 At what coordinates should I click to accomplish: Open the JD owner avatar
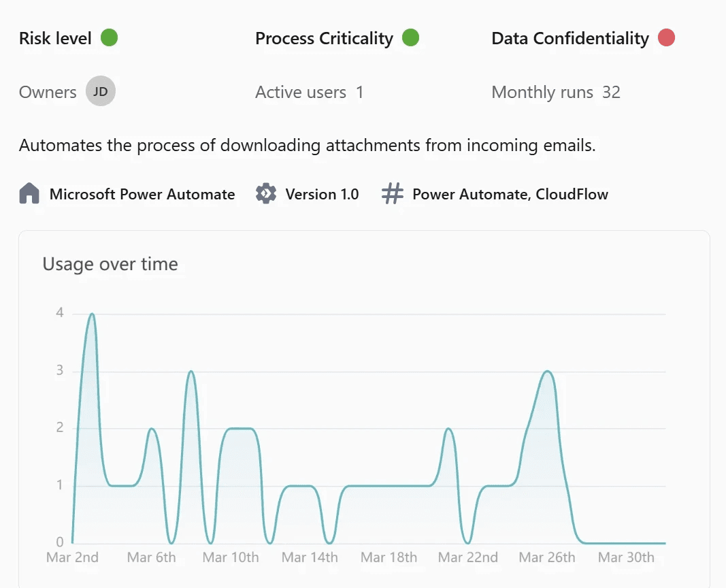click(101, 91)
